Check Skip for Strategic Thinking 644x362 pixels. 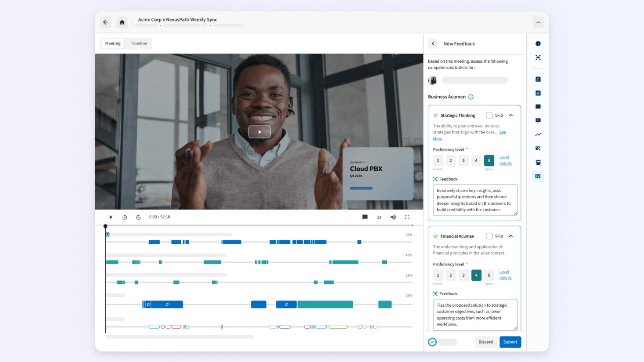pos(489,115)
